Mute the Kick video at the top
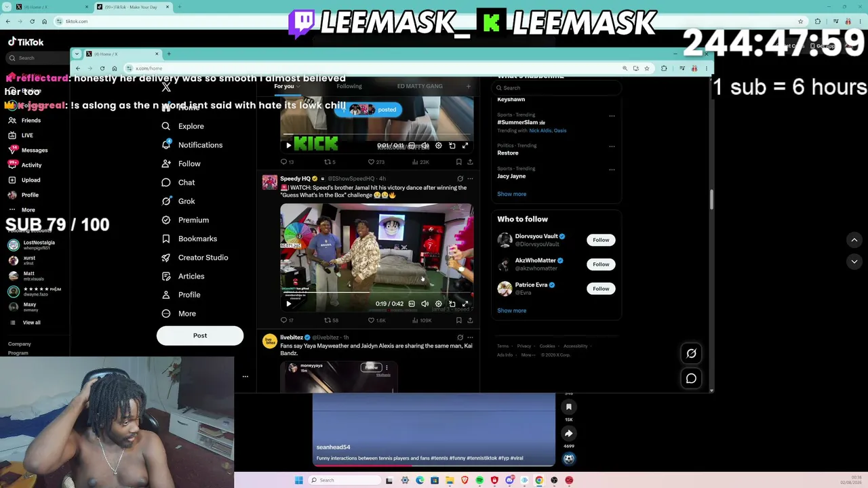The width and height of the screenshot is (868, 488). [x=425, y=145]
